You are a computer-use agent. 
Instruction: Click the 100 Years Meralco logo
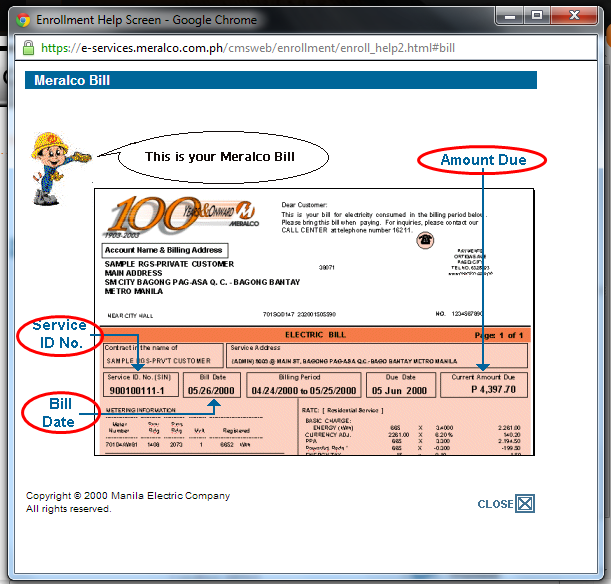182,216
